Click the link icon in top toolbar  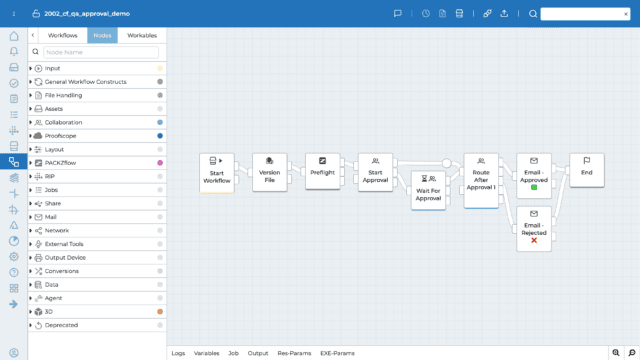[x=487, y=13]
